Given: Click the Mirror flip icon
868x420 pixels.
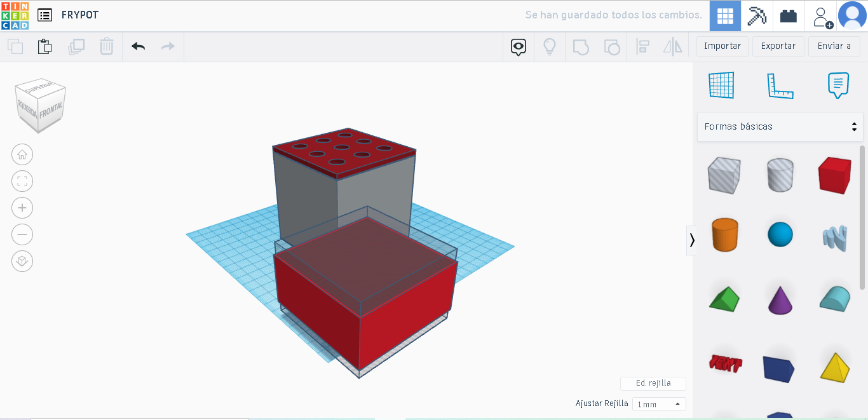Looking at the screenshot, I should coord(673,46).
